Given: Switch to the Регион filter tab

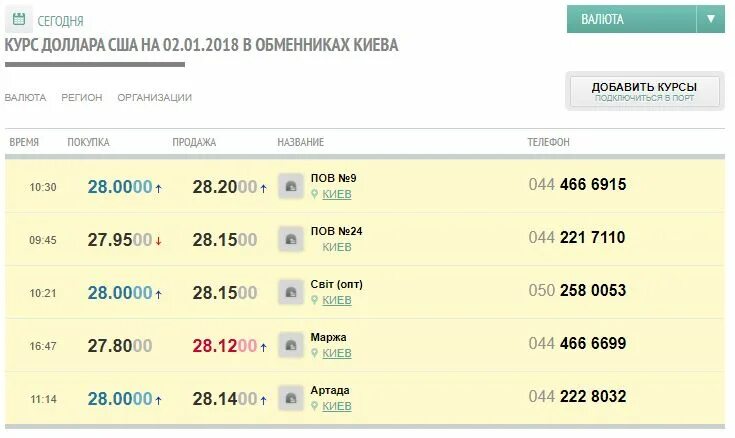Looking at the screenshot, I should (81, 98).
